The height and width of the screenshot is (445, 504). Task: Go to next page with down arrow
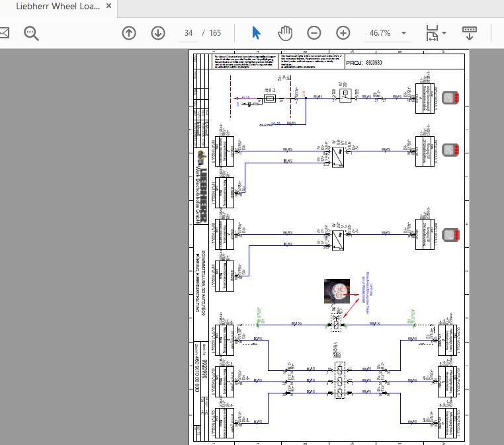(x=158, y=32)
